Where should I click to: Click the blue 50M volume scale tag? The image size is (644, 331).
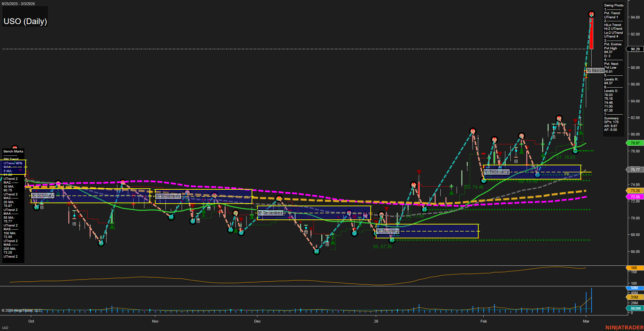click(635, 288)
